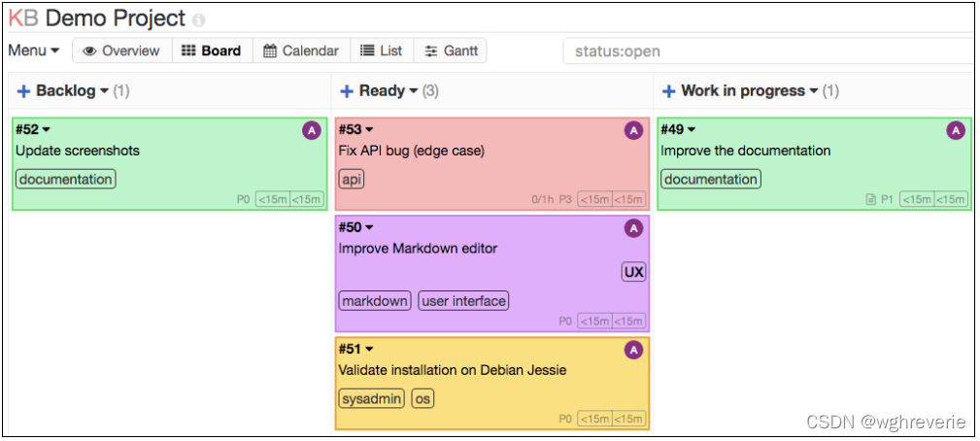Screen dimensions: 980x441
Task: Open Backlog column dropdown arrow
Action: coord(104,91)
